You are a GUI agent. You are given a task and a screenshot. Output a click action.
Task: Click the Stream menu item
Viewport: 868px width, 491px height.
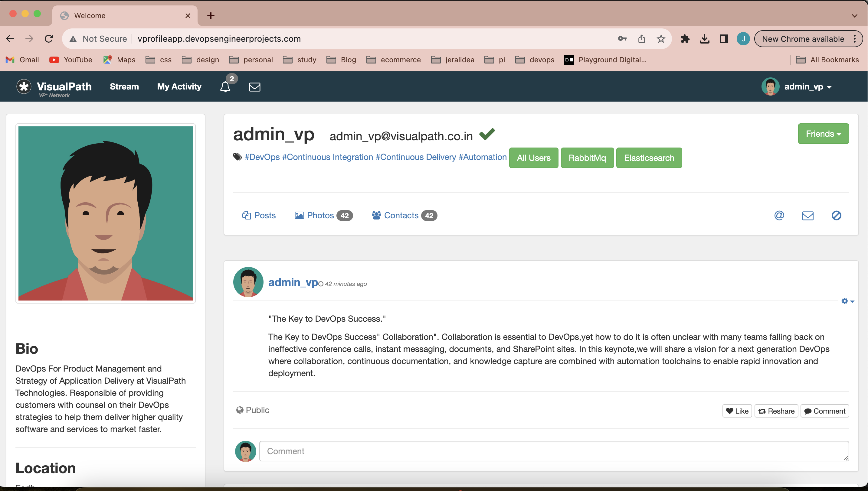tap(124, 86)
